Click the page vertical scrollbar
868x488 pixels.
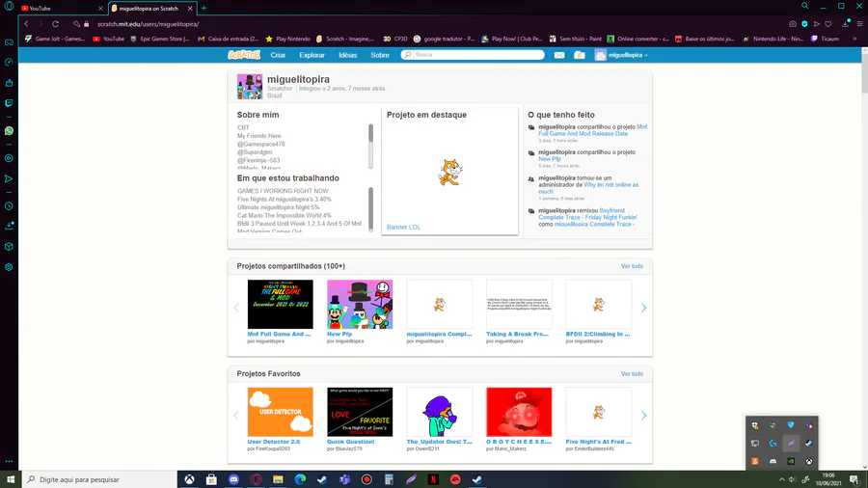[x=864, y=73]
